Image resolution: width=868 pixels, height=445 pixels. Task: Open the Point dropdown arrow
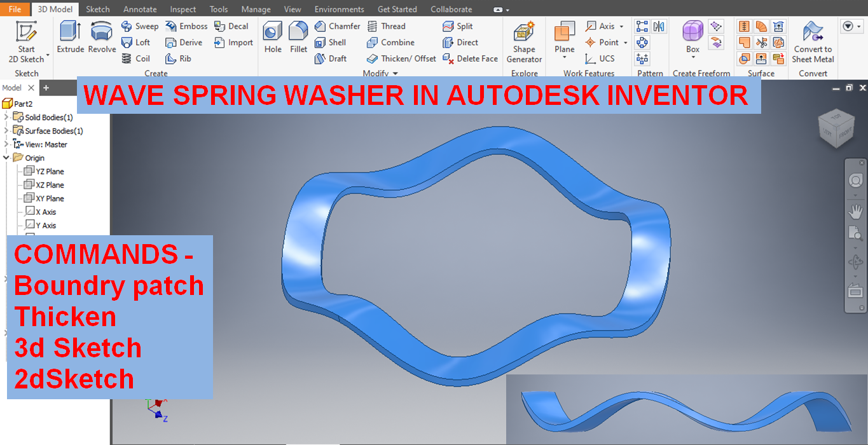click(x=625, y=43)
